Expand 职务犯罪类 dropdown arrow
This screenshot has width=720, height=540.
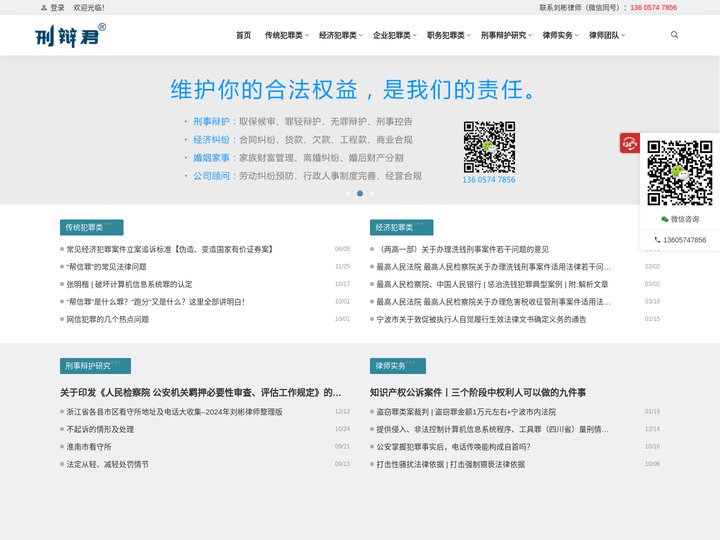[469, 35]
